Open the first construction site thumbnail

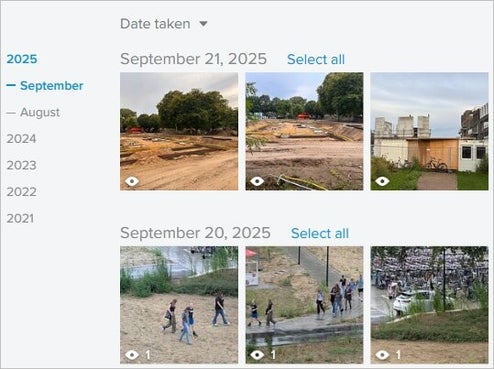pyautogui.click(x=179, y=131)
